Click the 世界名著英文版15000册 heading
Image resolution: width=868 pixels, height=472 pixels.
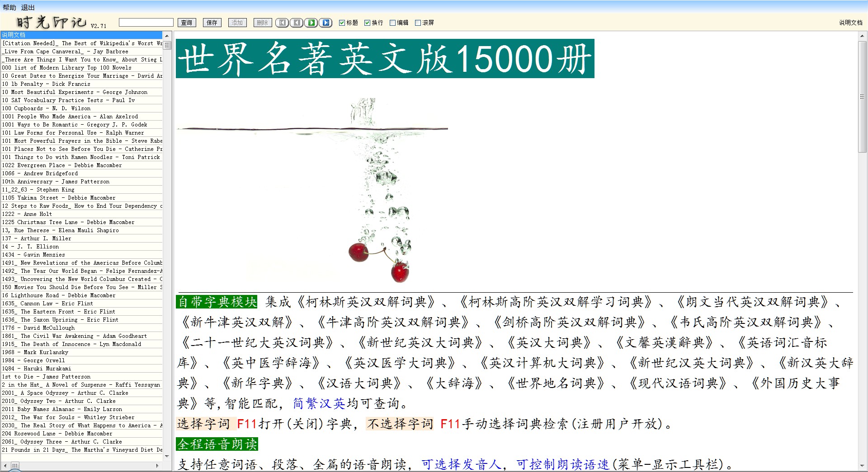tap(385, 59)
